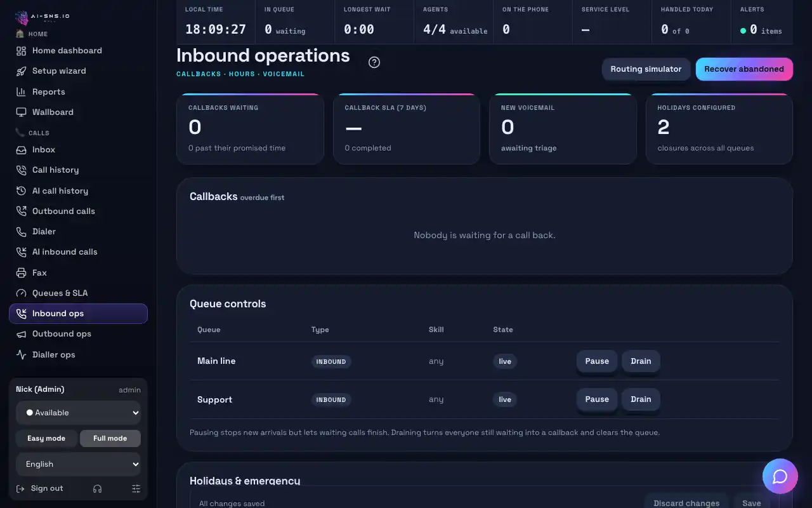Viewport: 812px width, 508px height.
Task: Click the Wallboard monitor icon
Action: point(21,112)
